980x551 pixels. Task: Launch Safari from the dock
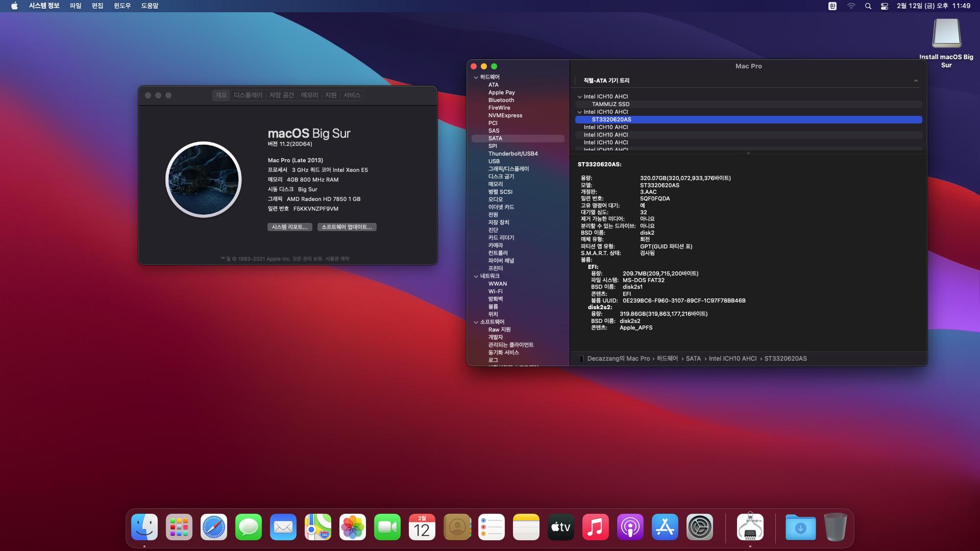[214, 527]
